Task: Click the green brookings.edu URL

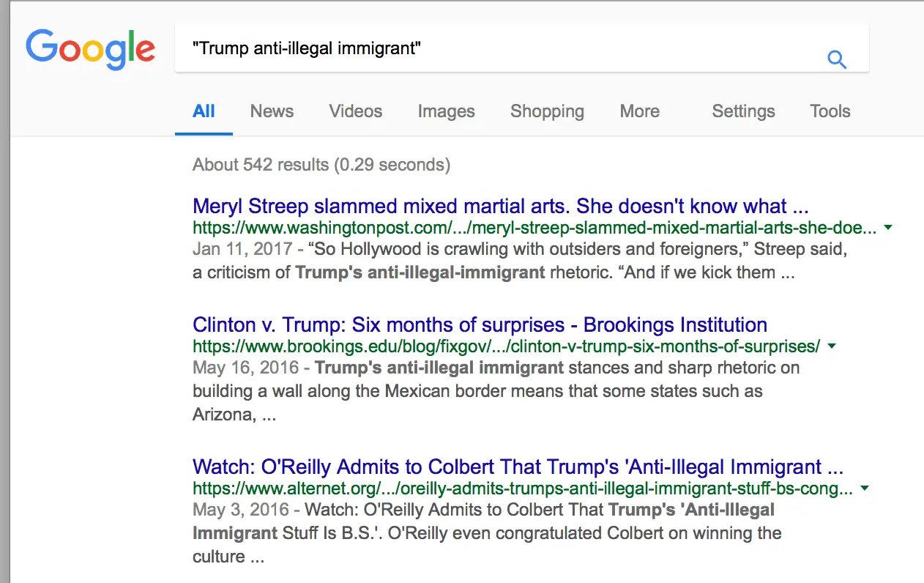Action: pyautogui.click(x=506, y=346)
